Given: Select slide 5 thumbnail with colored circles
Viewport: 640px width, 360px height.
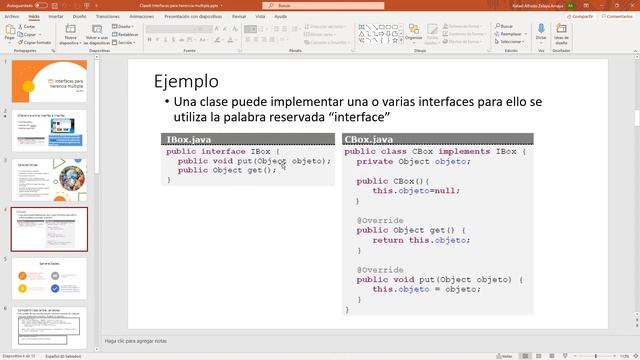Looking at the screenshot, I should pos(49,279).
